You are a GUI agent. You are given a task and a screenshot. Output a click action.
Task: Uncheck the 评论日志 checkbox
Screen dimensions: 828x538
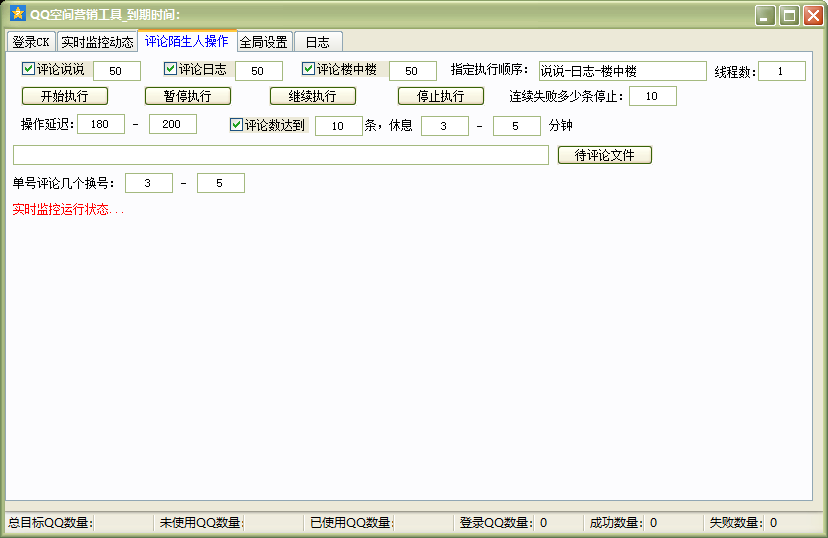170,70
